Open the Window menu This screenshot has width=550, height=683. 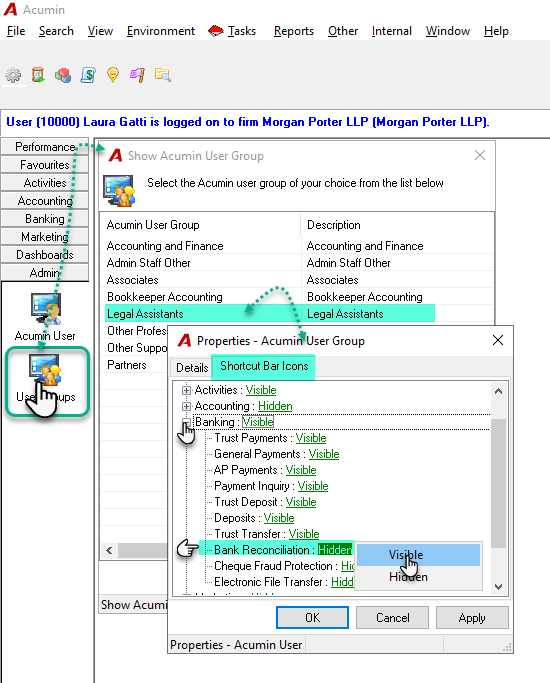click(x=448, y=31)
